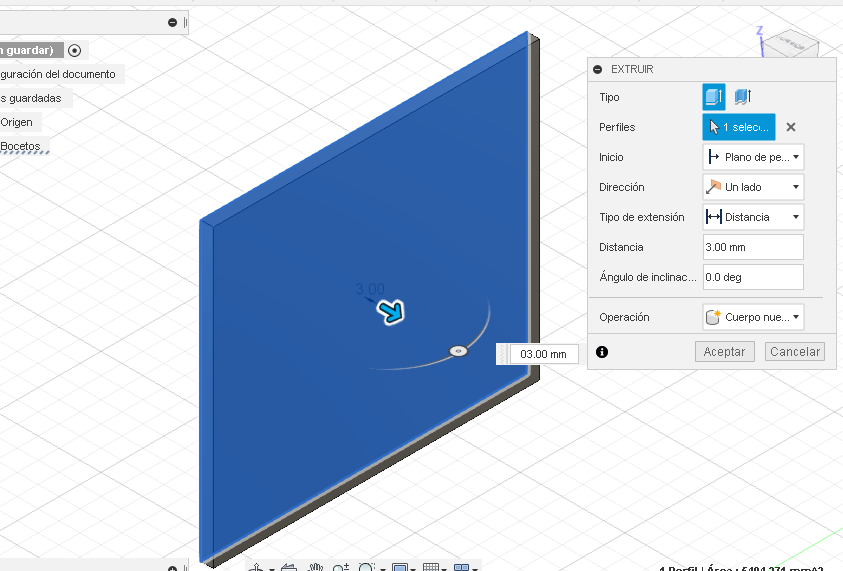Click the Perfiles 1 selection button
The height and width of the screenshot is (571, 843).
point(739,127)
